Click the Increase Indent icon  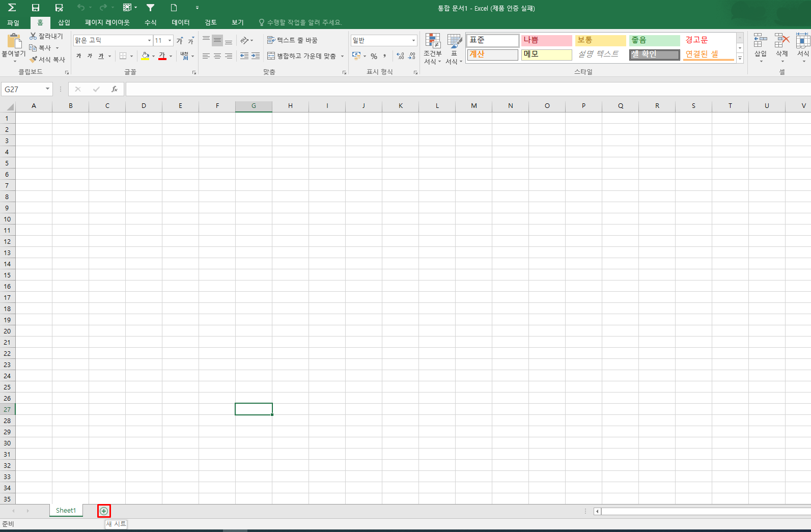(256, 56)
